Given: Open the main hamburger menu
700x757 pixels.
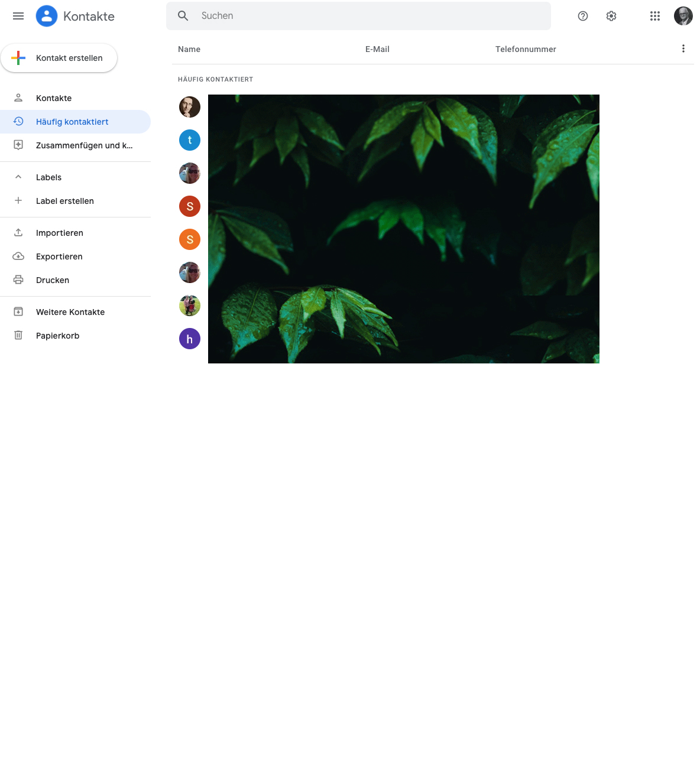Looking at the screenshot, I should click(x=18, y=16).
